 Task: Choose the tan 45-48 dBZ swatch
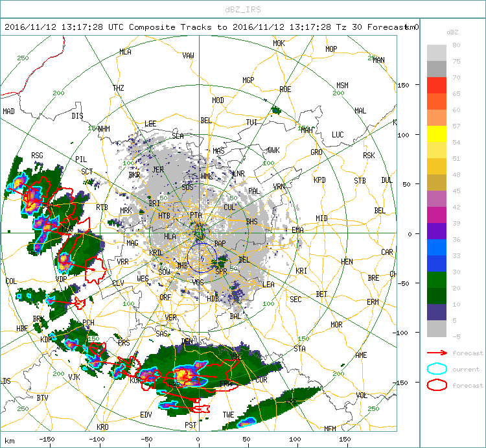pos(436,183)
